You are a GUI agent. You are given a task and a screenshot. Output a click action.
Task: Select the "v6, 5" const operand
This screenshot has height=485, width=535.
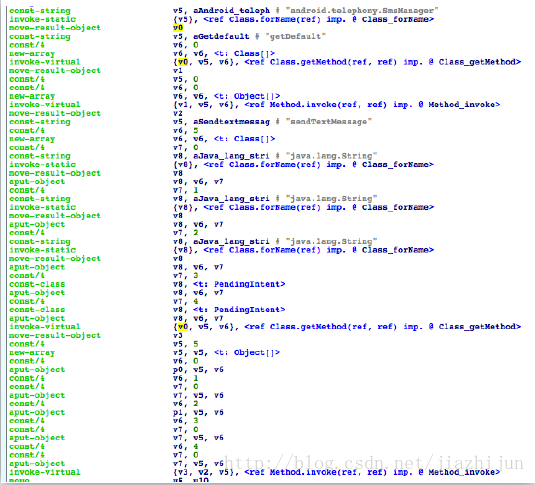click(186, 130)
